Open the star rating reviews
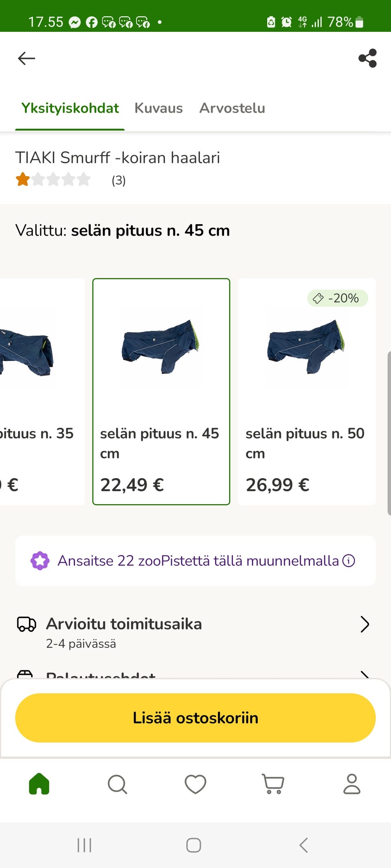391x868 pixels. (x=53, y=179)
